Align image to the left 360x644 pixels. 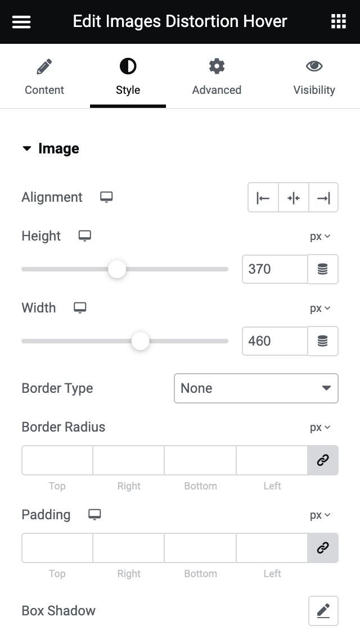[263, 198]
